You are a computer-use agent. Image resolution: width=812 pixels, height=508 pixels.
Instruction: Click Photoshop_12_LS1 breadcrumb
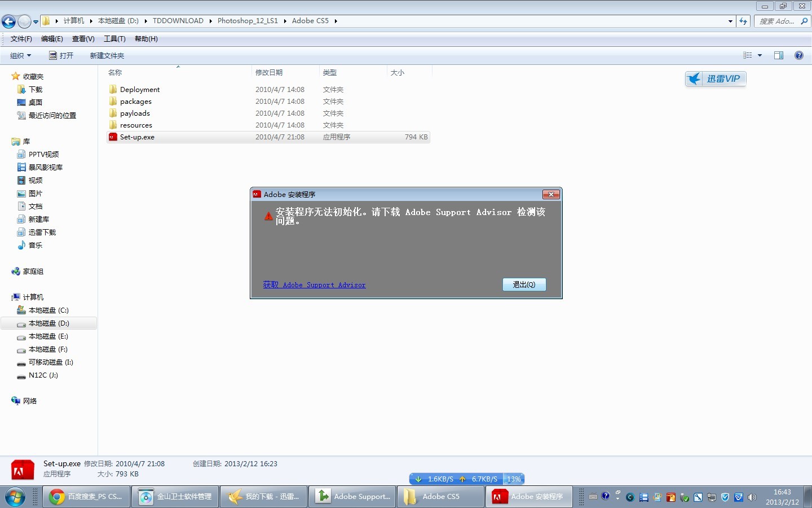(248, 21)
